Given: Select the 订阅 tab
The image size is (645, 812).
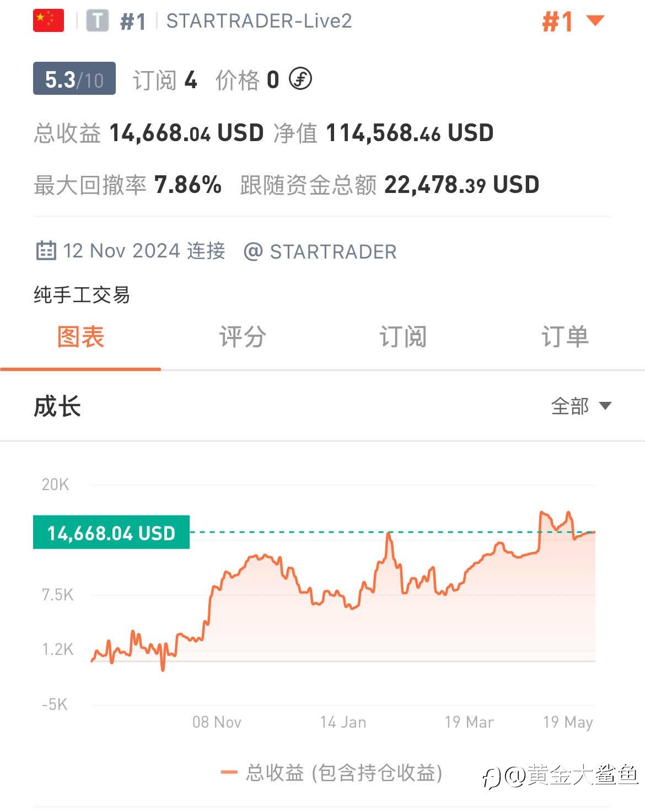Looking at the screenshot, I should 403,337.
